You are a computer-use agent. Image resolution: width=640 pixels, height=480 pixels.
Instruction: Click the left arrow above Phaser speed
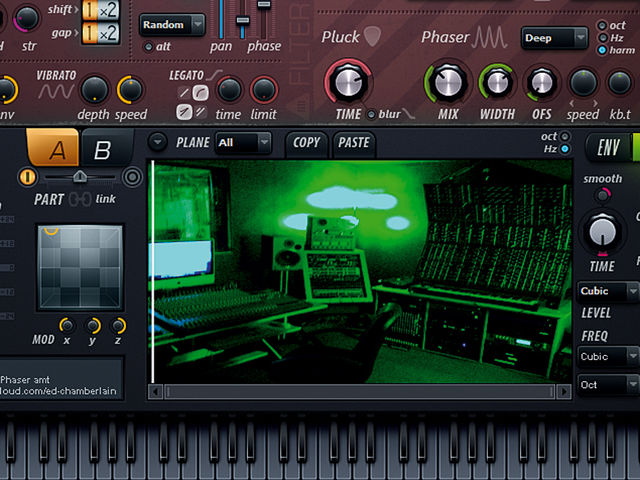[x=571, y=103]
